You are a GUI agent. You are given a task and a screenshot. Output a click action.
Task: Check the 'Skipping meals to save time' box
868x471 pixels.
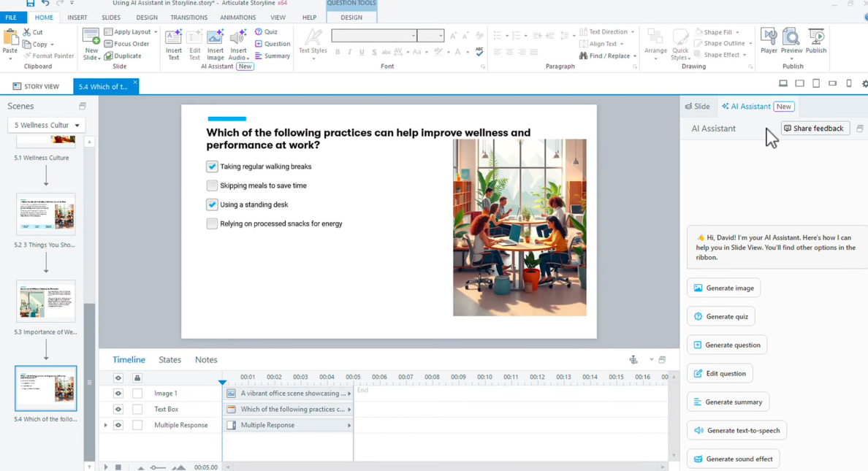click(x=212, y=185)
